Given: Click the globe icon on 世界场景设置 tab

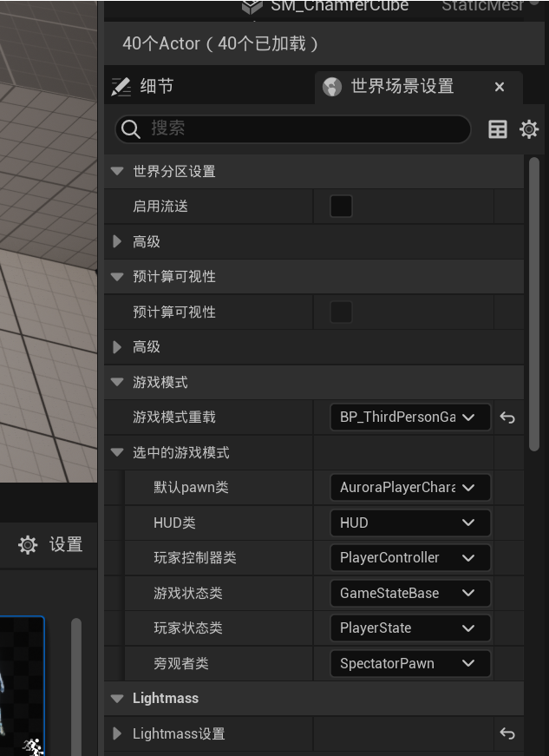Looking at the screenshot, I should click(332, 87).
